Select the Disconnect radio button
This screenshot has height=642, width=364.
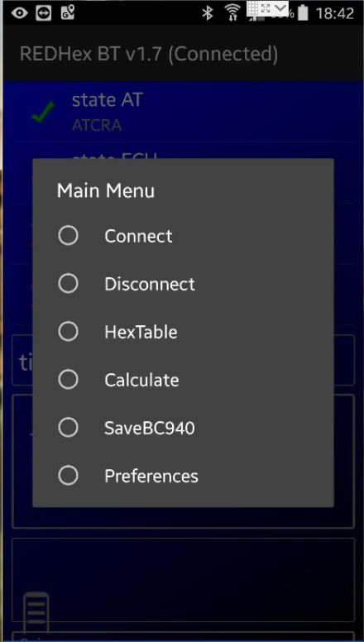[68, 284]
